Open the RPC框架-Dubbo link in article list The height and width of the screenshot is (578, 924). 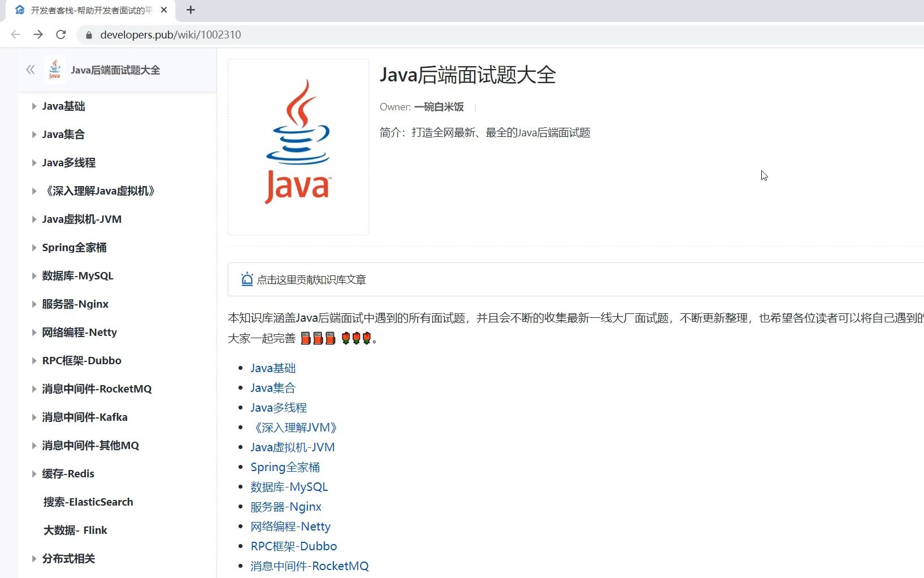(x=294, y=546)
